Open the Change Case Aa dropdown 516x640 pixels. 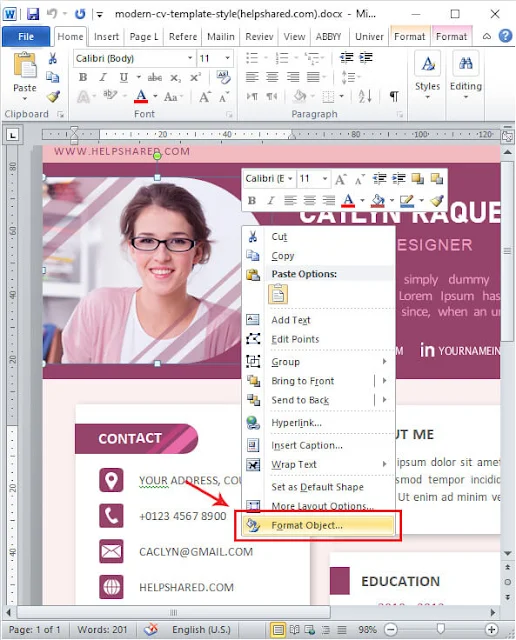tap(173, 97)
